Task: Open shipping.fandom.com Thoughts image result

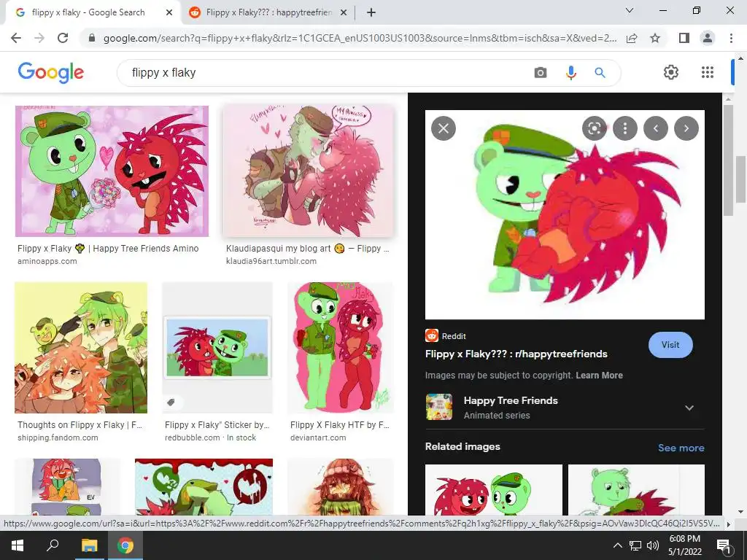Action: (81, 348)
